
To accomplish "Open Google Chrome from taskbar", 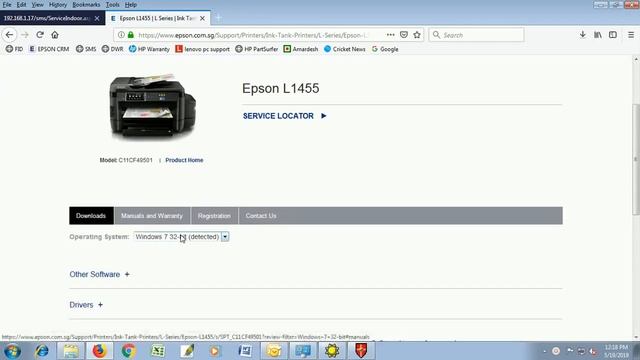I will coord(128,351).
